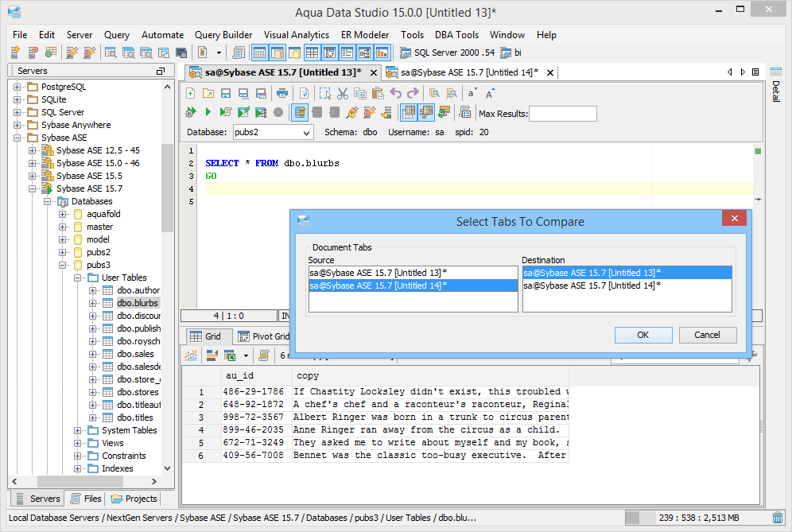792x532 pixels.
Task: Expand the pubs2 database node
Action: tap(63, 253)
